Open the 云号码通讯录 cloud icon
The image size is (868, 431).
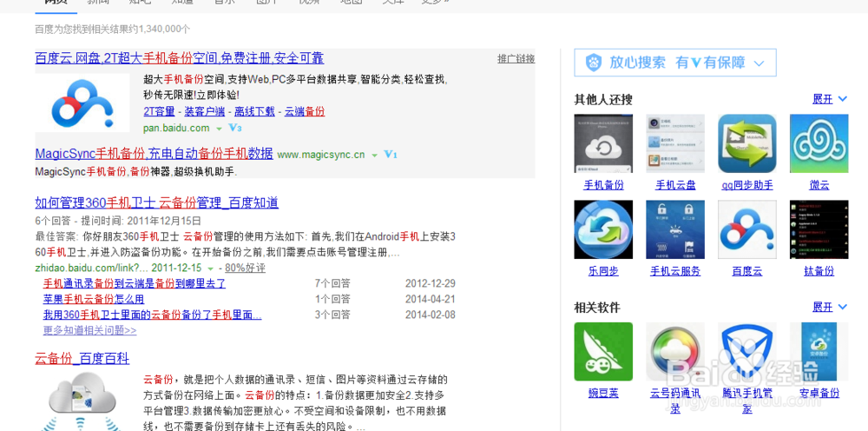(x=675, y=352)
